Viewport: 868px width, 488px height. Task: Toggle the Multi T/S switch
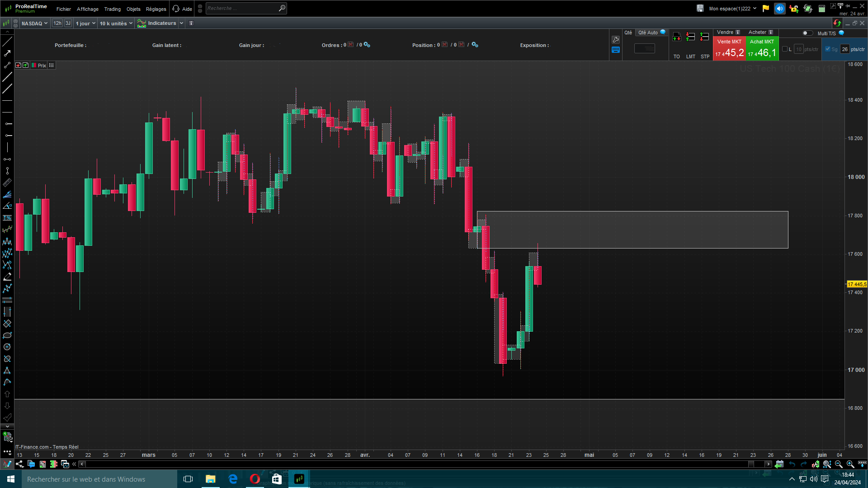[807, 33]
